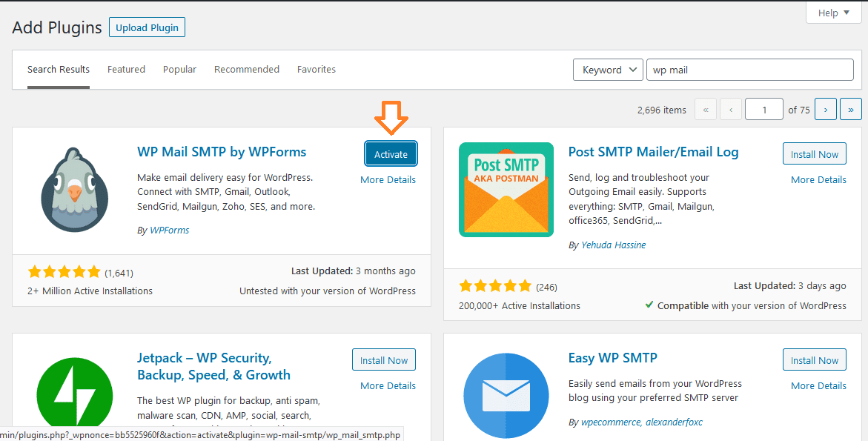This screenshot has height=441, width=868.
Task: Switch to the Search Results tab
Action: pyautogui.click(x=58, y=69)
